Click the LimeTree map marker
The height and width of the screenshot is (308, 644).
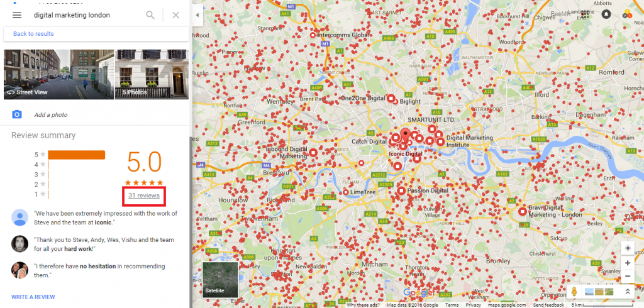pyautogui.click(x=346, y=192)
